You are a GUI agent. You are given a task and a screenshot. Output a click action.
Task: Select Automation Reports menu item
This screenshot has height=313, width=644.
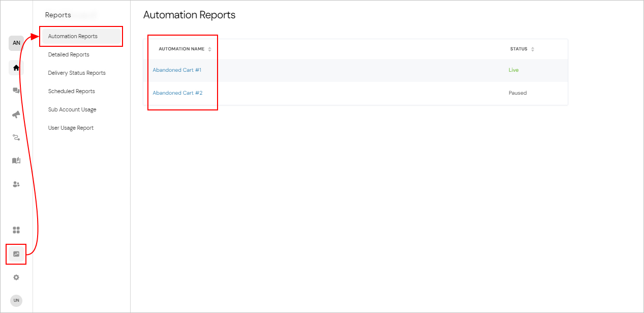pyautogui.click(x=73, y=37)
